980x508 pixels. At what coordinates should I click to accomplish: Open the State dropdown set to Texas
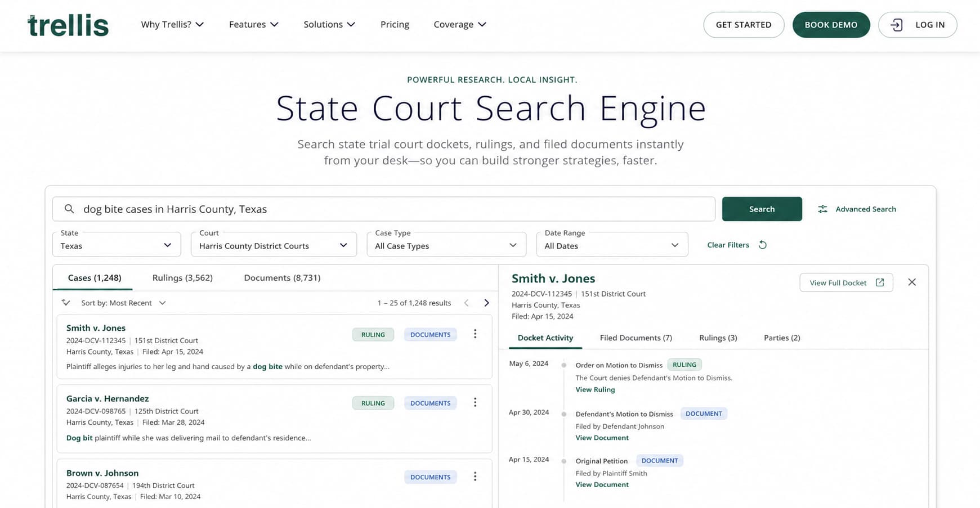click(117, 245)
